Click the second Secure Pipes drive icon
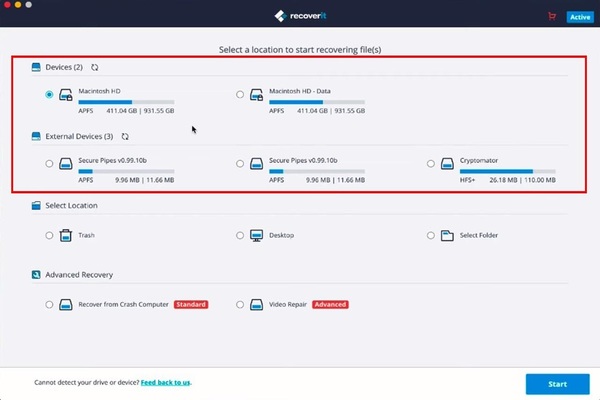 point(256,164)
